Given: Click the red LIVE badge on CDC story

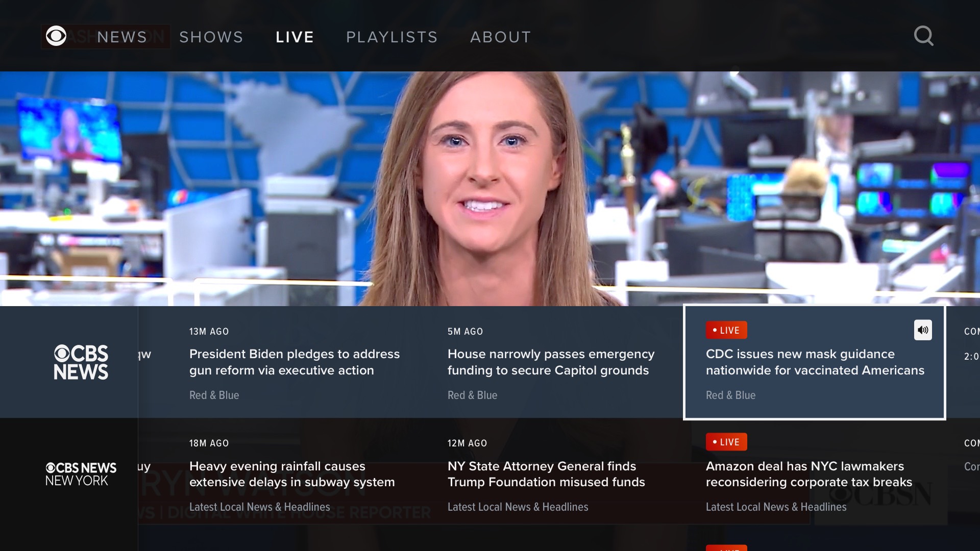Looking at the screenshot, I should coord(726,330).
